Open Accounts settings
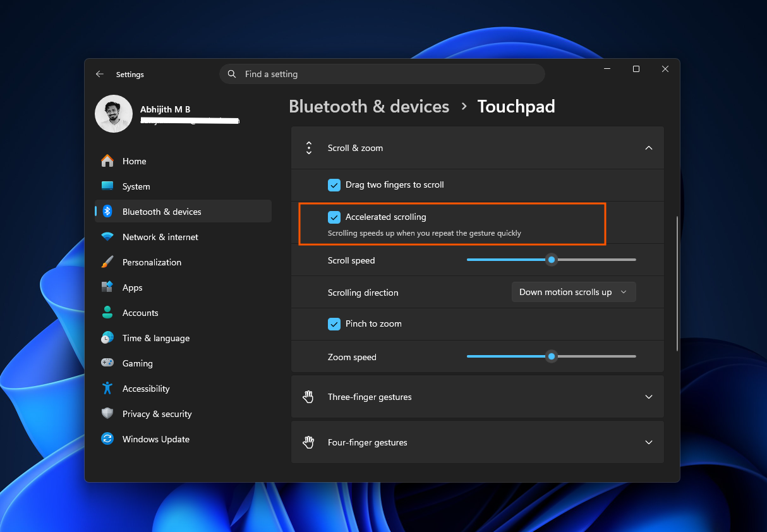 tap(183, 313)
